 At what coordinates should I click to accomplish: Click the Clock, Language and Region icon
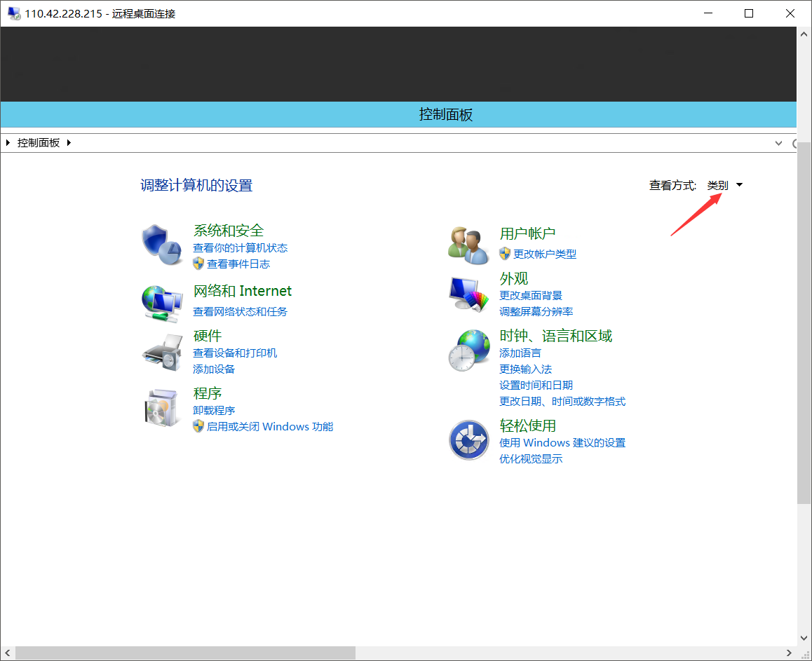click(x=468, y=350)
